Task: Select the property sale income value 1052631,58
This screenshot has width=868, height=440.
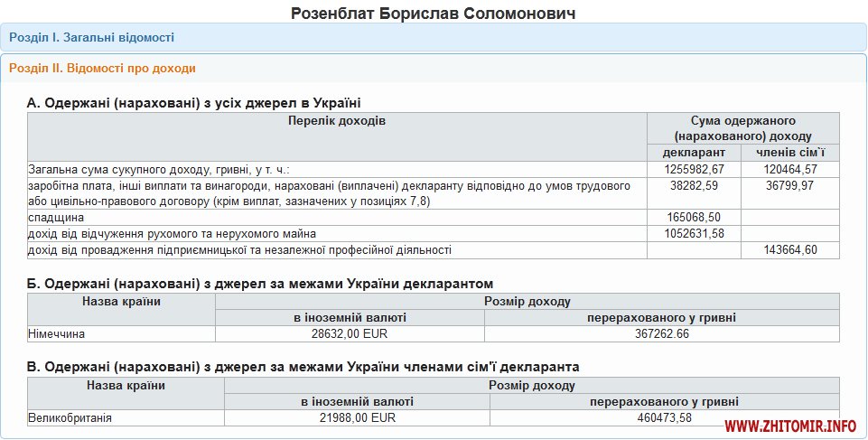Action: 694,234
